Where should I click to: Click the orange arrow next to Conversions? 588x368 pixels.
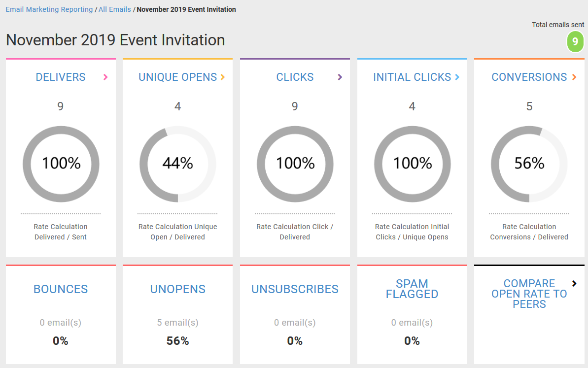point(574,77)
